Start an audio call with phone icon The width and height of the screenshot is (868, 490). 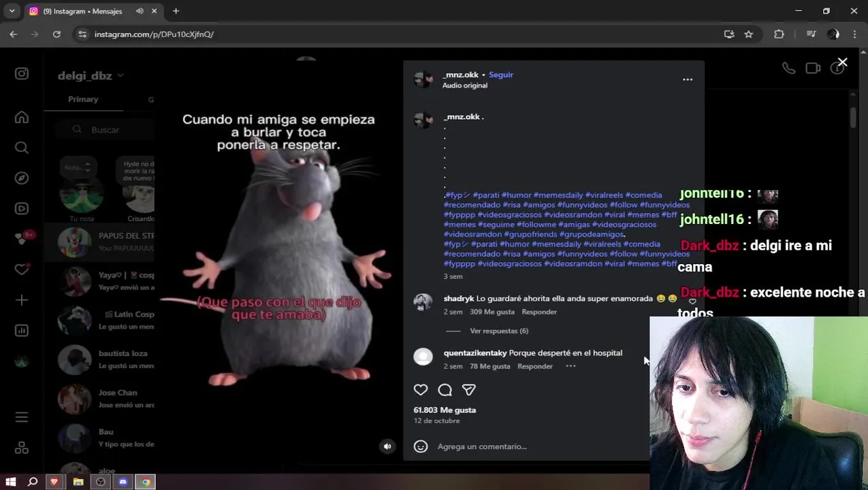[788, 68]
